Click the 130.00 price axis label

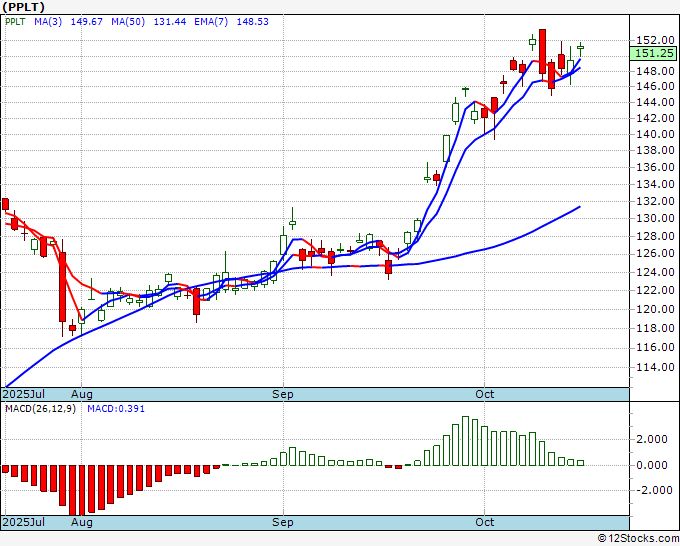(x=655, y=218)
